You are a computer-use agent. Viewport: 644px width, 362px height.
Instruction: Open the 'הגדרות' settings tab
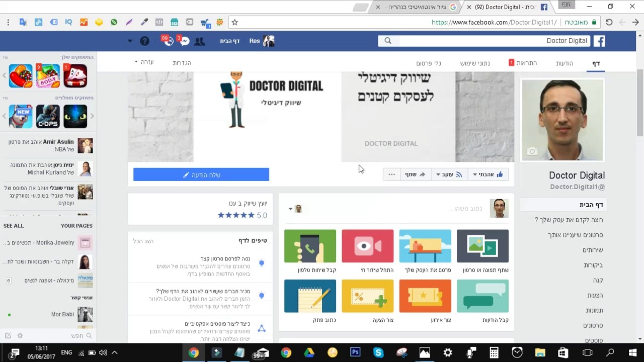click(x=182, y=63)
